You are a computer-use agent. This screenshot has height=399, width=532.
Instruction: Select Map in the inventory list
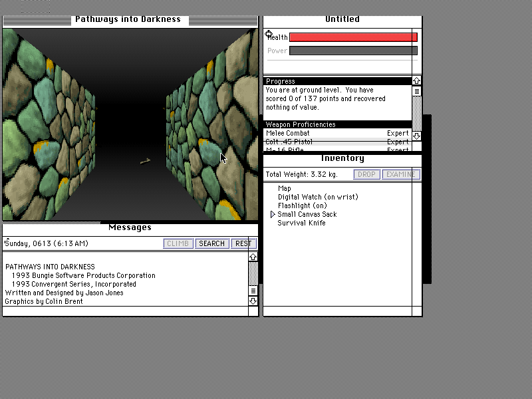click(x=285, y=188)
